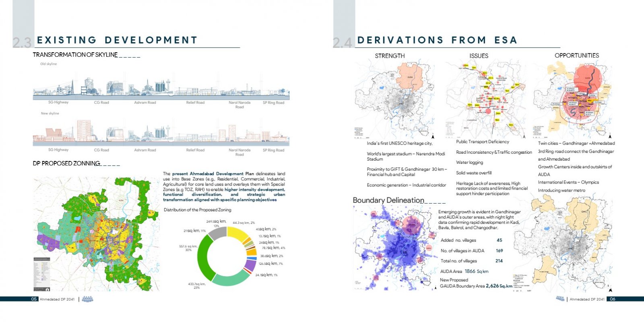
Task: Click 'Relief Road' under the old skyline
Action: 195,103
